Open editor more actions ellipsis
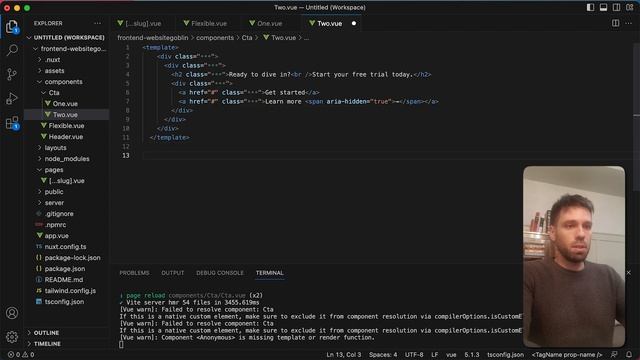Viewport: 640px width, 360px height. click(x=629, y=23)
